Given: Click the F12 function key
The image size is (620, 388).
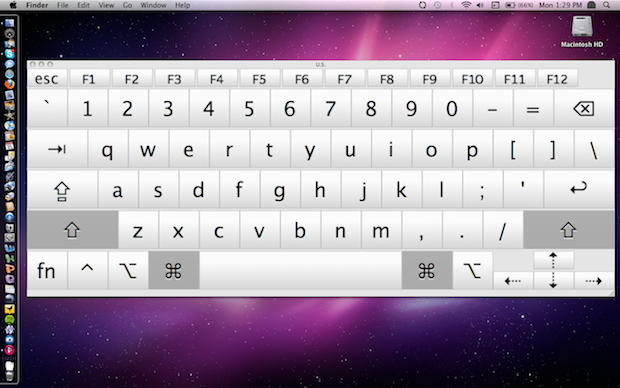Looking at the screenshot, I should tap(558, 78).
